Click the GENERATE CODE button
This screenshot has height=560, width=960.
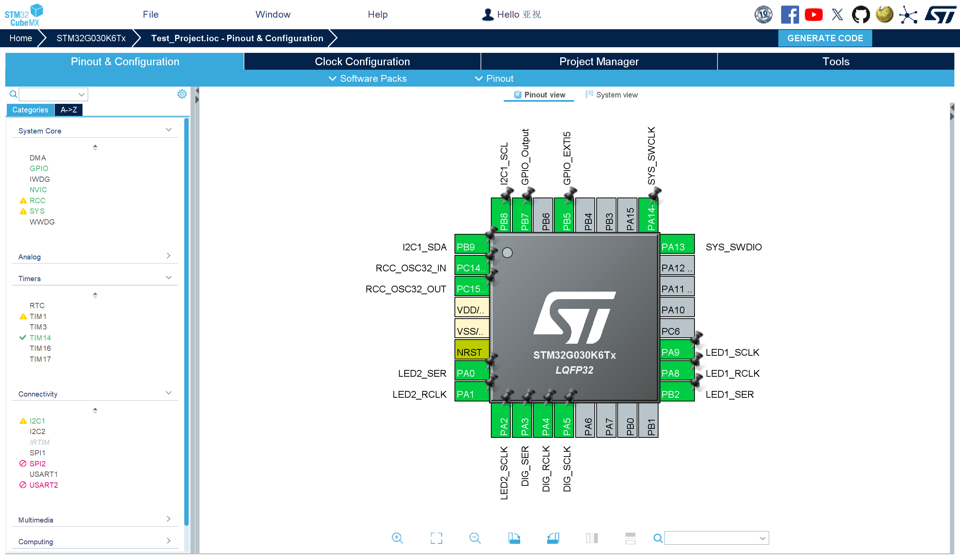(x=825, y=38)
